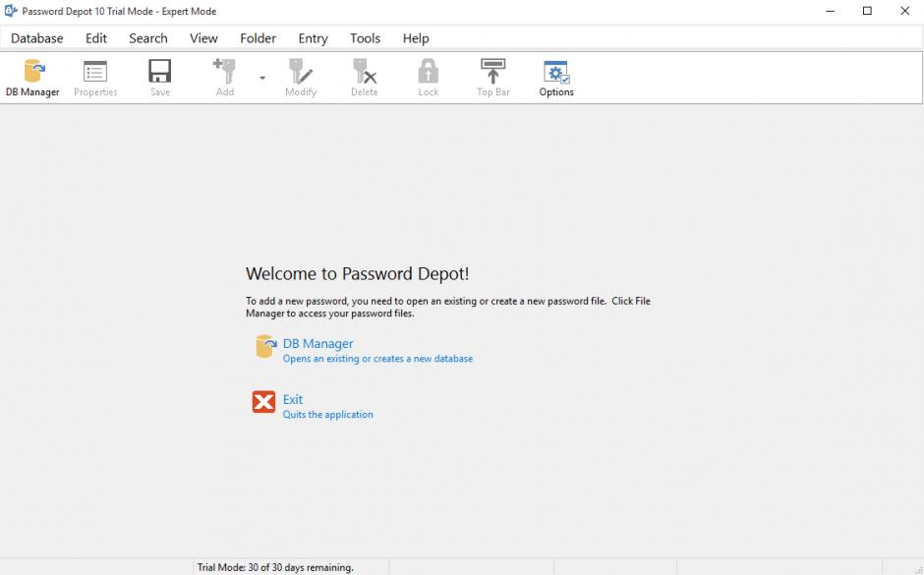Click 'Trial Mode: 30 of 30 days remaining.' status

pyautogui.click(x=275, y=567)
